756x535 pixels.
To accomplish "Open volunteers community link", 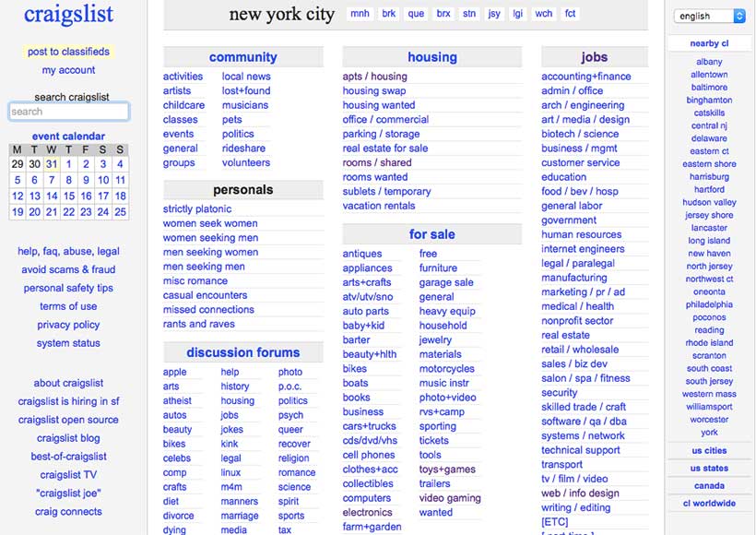I will pos(246,162).
